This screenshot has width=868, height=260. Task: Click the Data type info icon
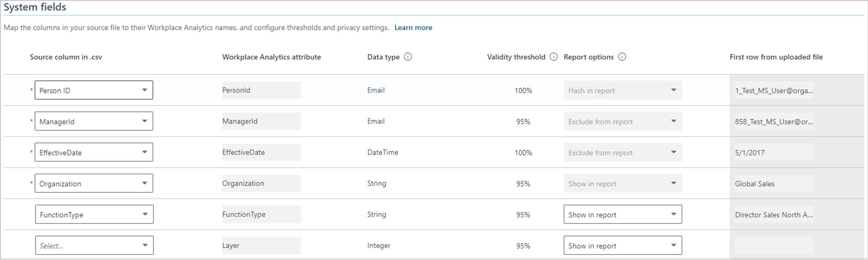(x=408, y=57)
